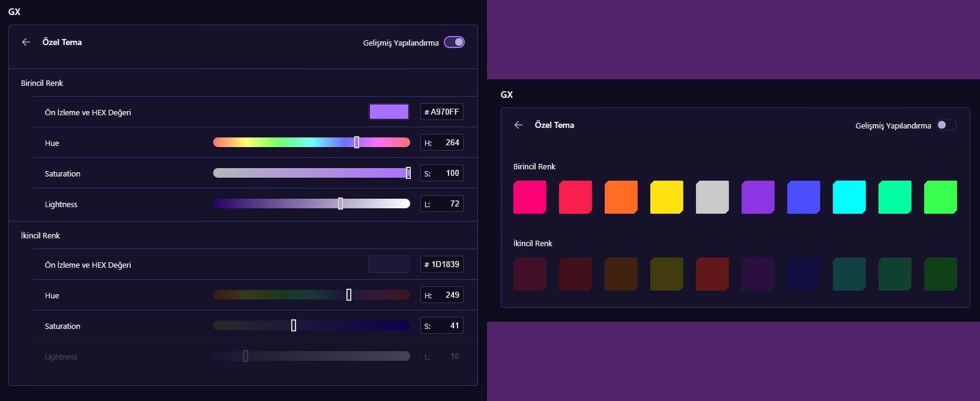Choose the cyan primary color swatch
The width and height of the screenshot is (980, 401).
[x=849, y=197]
